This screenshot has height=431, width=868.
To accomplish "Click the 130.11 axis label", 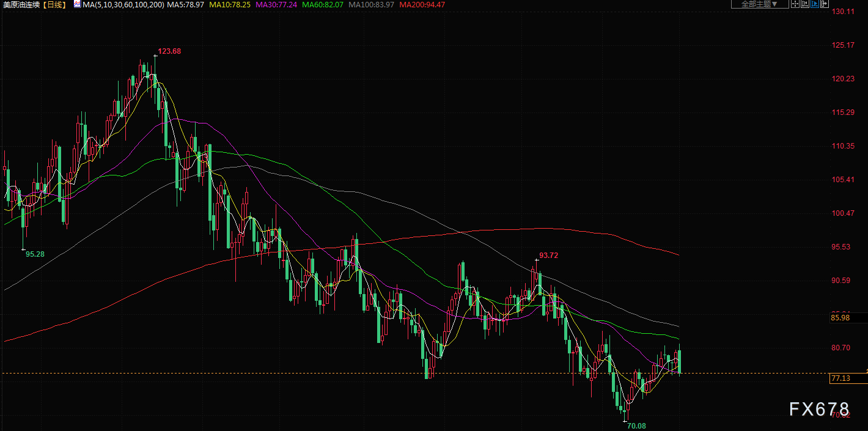I will pos(842,12).
